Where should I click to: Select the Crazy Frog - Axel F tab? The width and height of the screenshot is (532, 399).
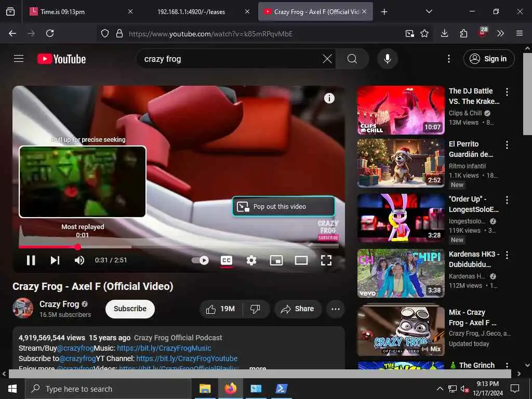coord(315,11)
